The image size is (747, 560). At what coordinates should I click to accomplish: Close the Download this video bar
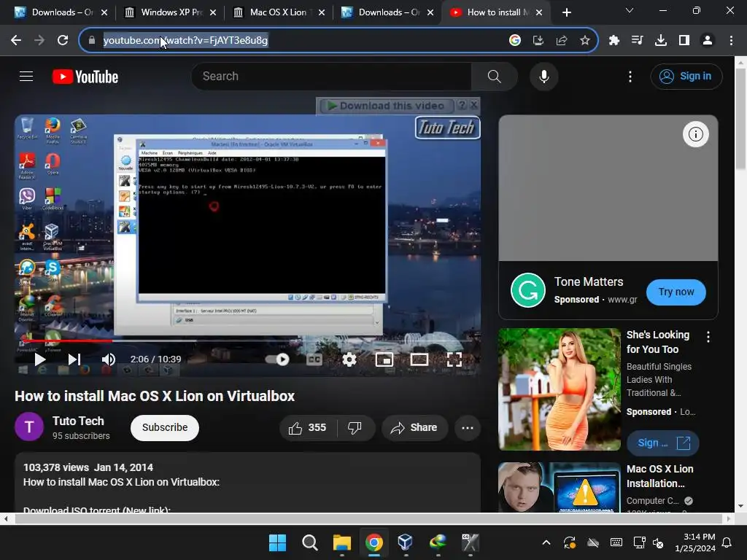tap(473, 105)
